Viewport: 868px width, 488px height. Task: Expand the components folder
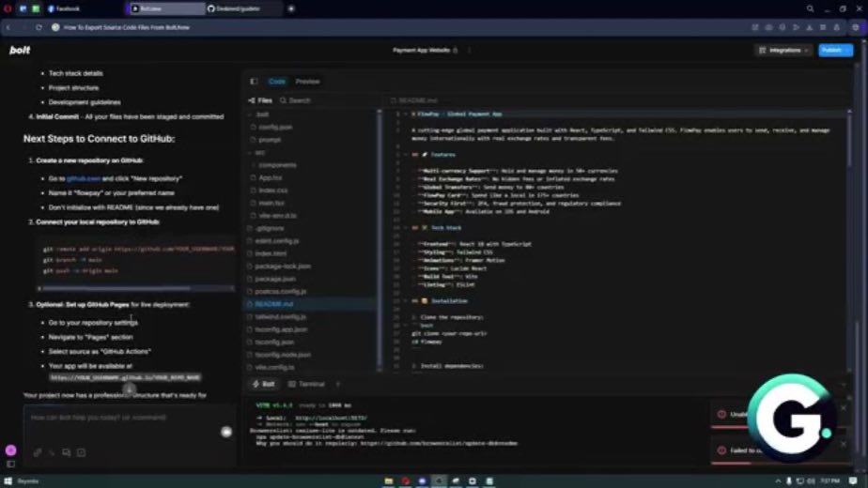click(x=277, y=165)
